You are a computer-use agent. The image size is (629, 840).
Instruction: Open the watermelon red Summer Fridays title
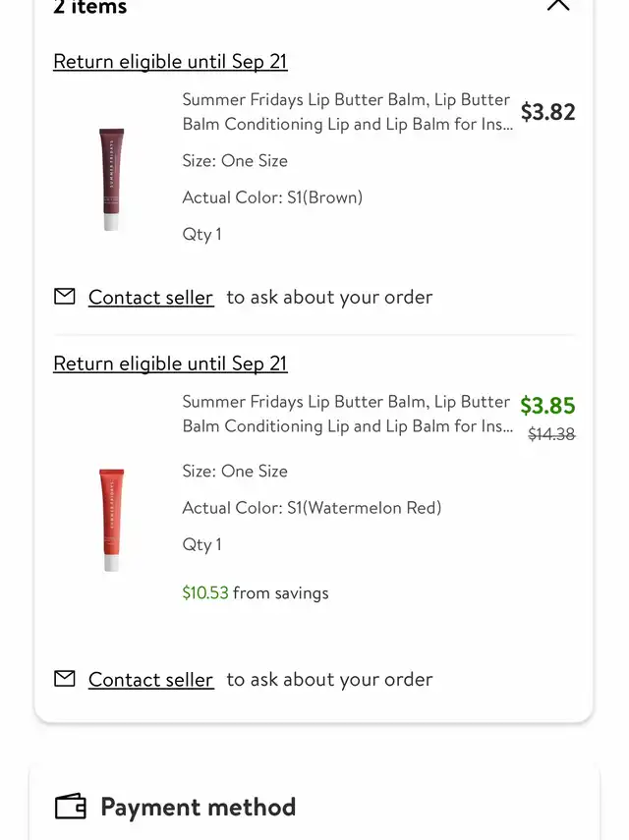coord(347,415)
